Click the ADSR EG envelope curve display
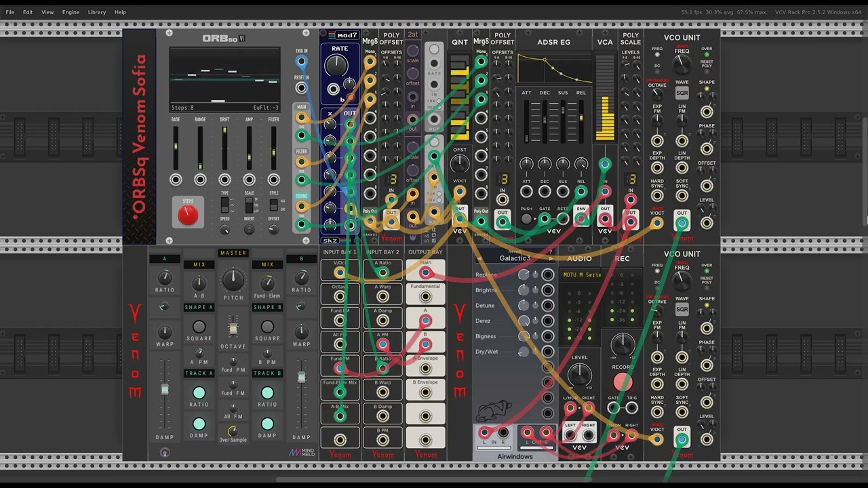Viewport: 868px width, 488px height. [553, 69]
